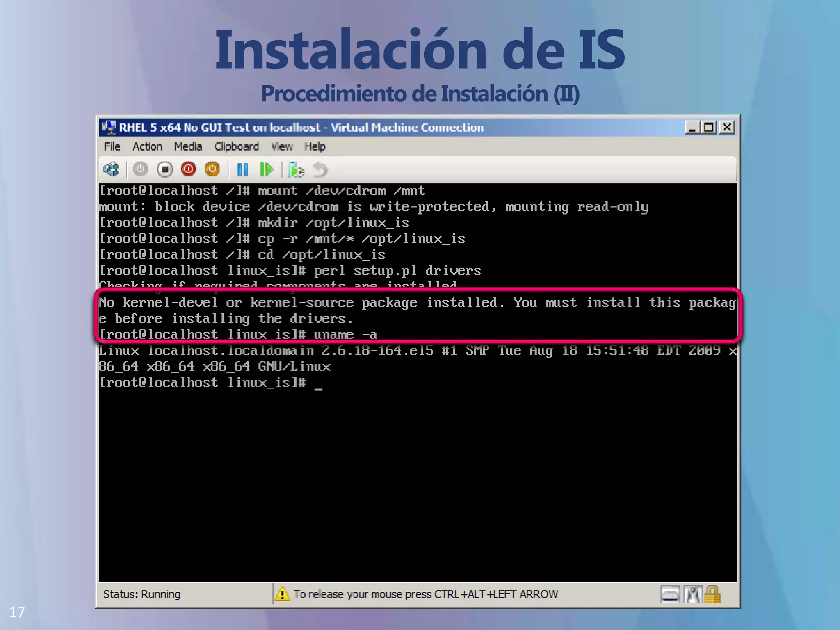Click the slide title 'Instalación de IS'
The width and height of the screenshot is (840, 630).
point(420,49)
